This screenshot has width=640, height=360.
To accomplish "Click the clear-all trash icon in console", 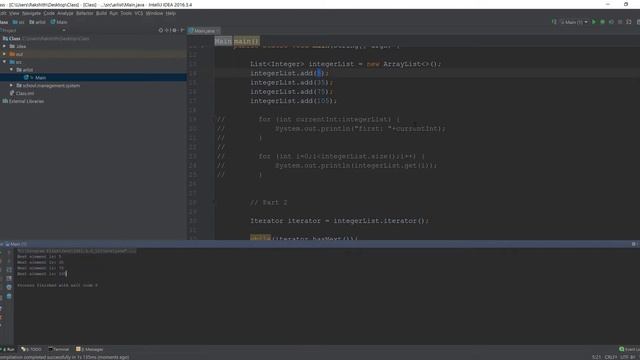I will (9, 296).
